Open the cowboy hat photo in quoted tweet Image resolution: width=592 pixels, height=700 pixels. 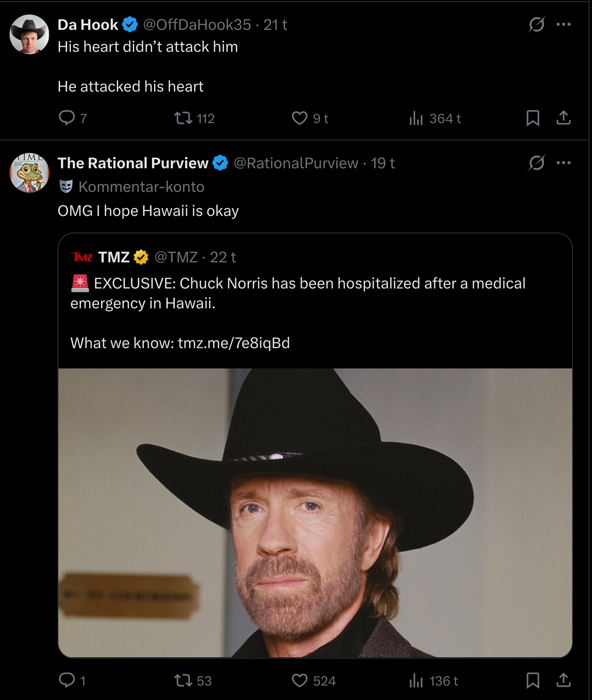coord(315,512)
